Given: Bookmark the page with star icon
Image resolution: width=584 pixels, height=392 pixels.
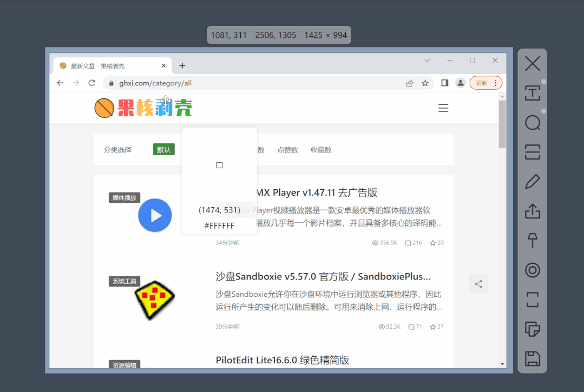Looking at the screenshot, I should point(425,83).
